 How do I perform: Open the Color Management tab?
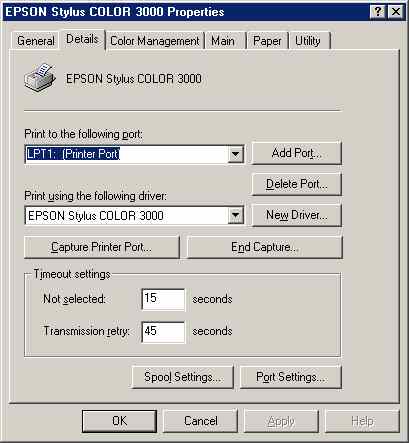coord(155,41)
